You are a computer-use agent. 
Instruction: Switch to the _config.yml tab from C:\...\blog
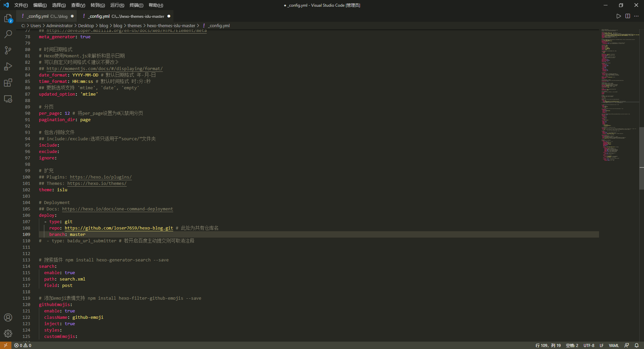[x=47, y=16]
